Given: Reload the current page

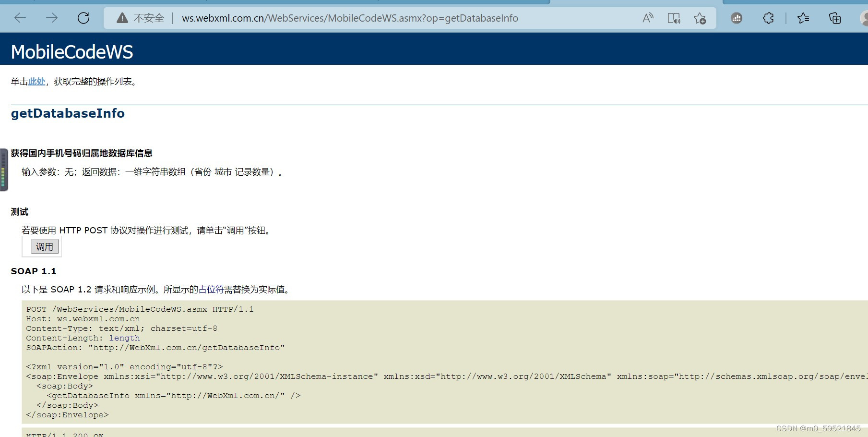Looking at the screenshot, I should point(83,18).
